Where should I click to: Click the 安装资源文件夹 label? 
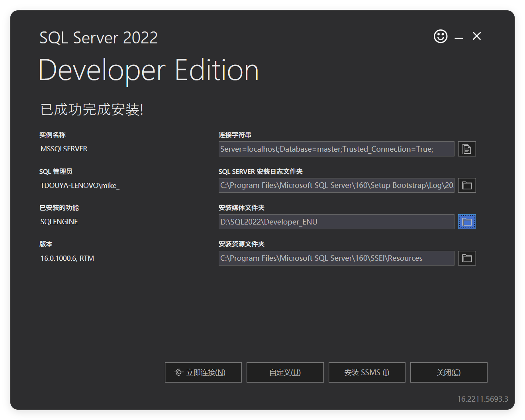(x=241, y=244)
